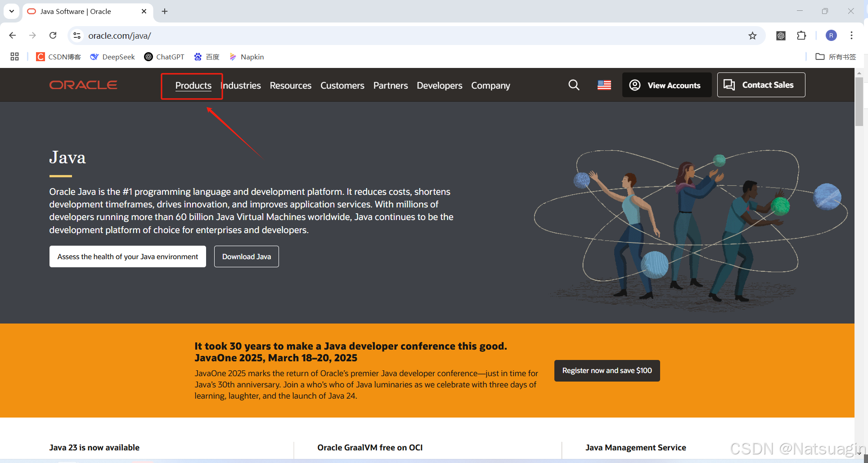Open the Chrome three-dot menu

coord(851,36)
